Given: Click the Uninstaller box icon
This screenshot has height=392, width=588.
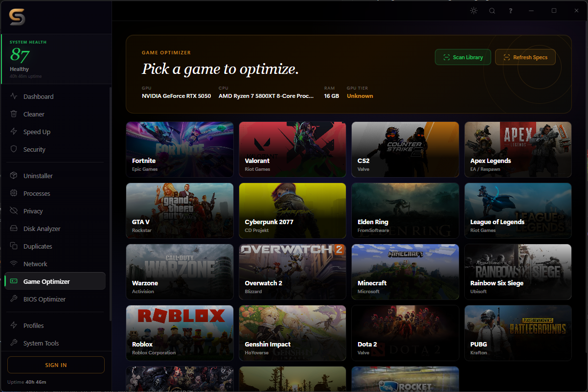Looking at the screenshot, I should (x=14, y=176).
